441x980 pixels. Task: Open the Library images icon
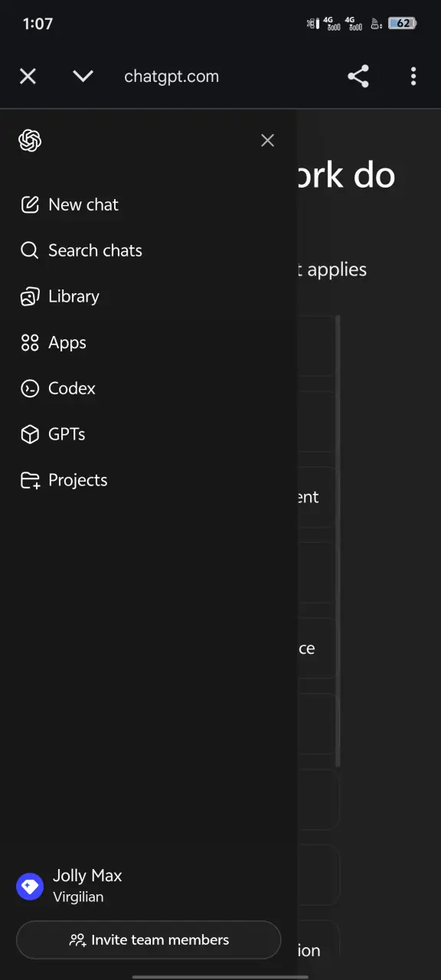(30, 296)
